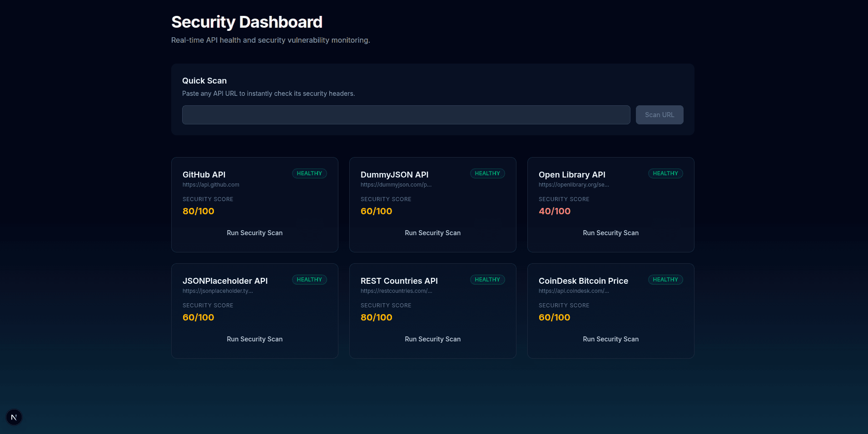
Task: Run Security Scan for Open Library API
Action: [610, 232]
